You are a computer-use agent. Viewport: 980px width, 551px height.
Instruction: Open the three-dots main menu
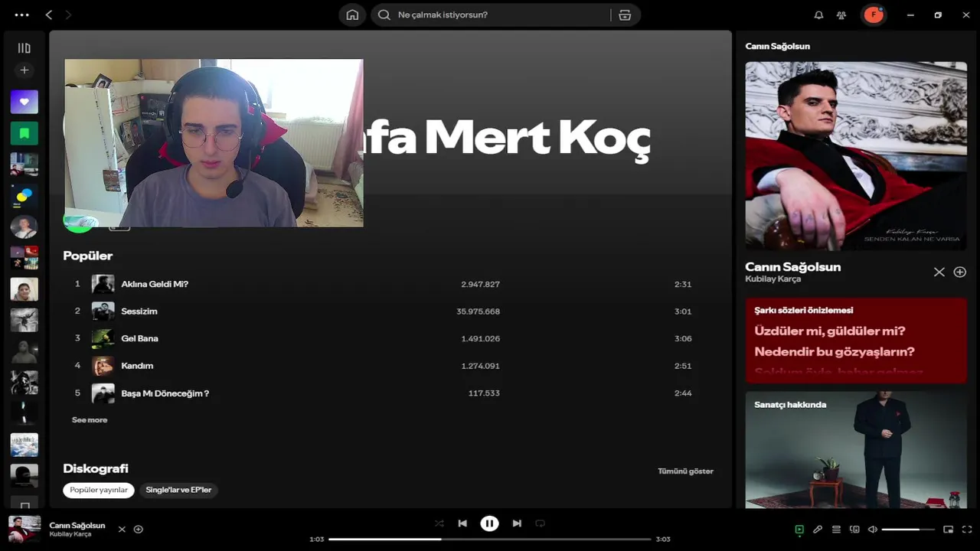(21, 15)
